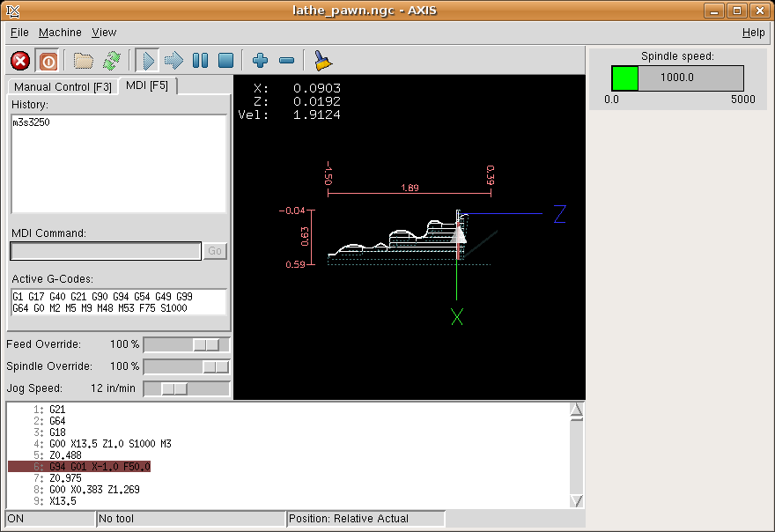Minimize the AXIS window
This screenshot has width=775, height=532.
(x=713, y=11)
